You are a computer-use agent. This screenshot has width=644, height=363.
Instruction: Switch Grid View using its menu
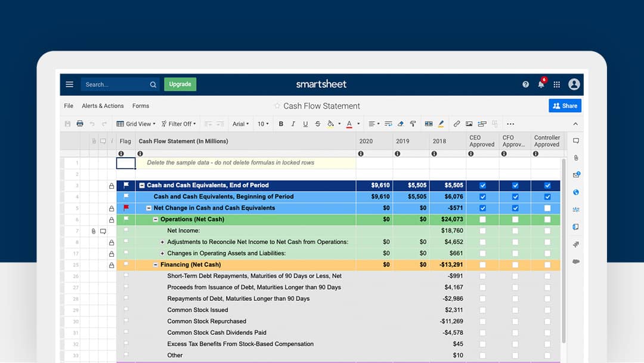pyautogui.click(x=136, y=124)
